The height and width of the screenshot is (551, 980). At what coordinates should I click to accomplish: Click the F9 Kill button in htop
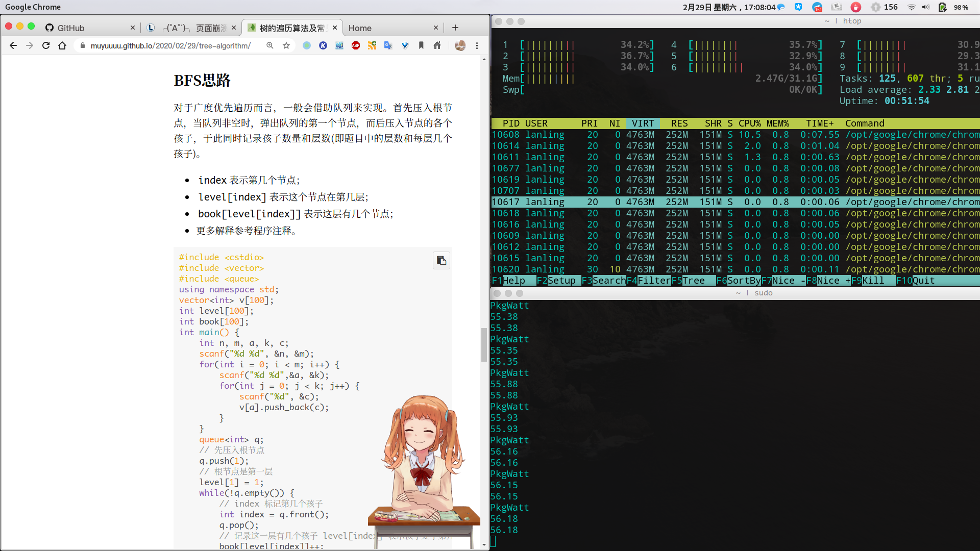[x=867, y=281]
